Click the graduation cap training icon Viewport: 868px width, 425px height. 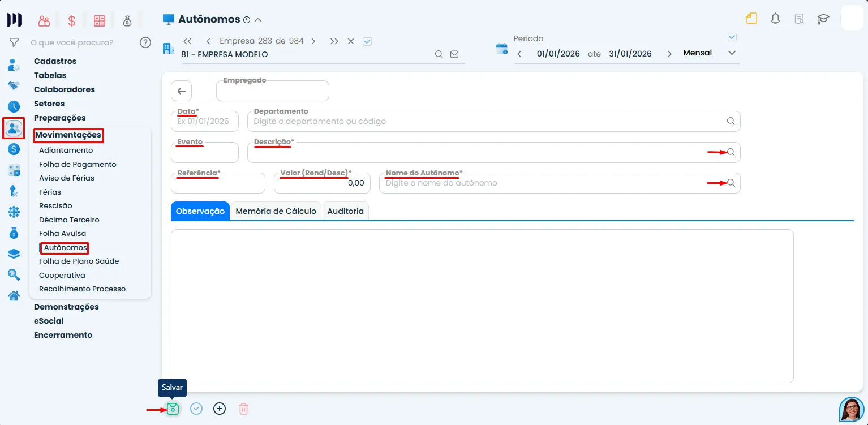click(x=823, y=19)
